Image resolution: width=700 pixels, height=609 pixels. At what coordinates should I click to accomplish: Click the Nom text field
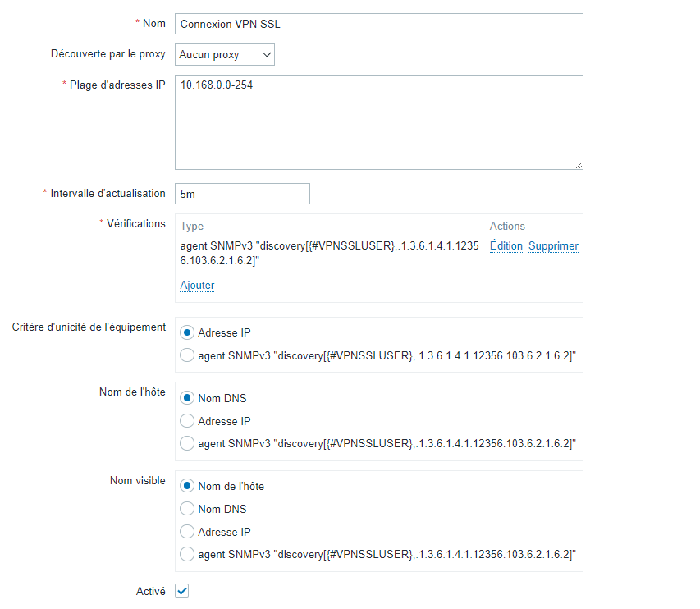378,24
